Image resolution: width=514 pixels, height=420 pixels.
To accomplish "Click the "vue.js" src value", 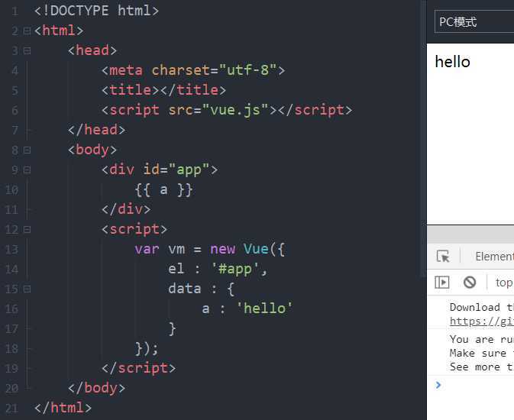I will tap(235, 111).
